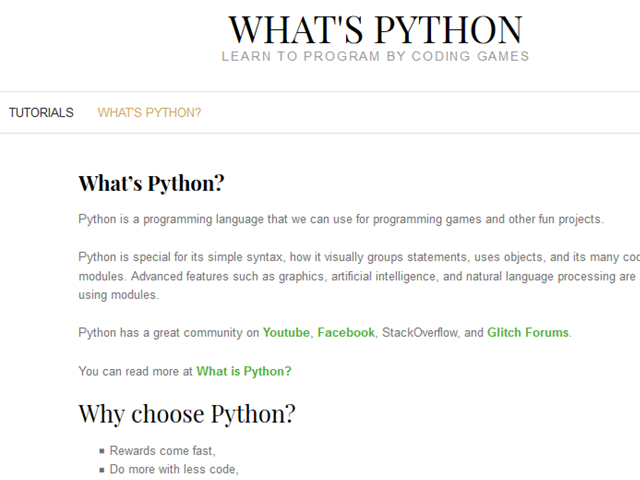Click the large WHAT'S PYTHON site title
Viewport: 640px width, 480px height.
pos(375,29)
